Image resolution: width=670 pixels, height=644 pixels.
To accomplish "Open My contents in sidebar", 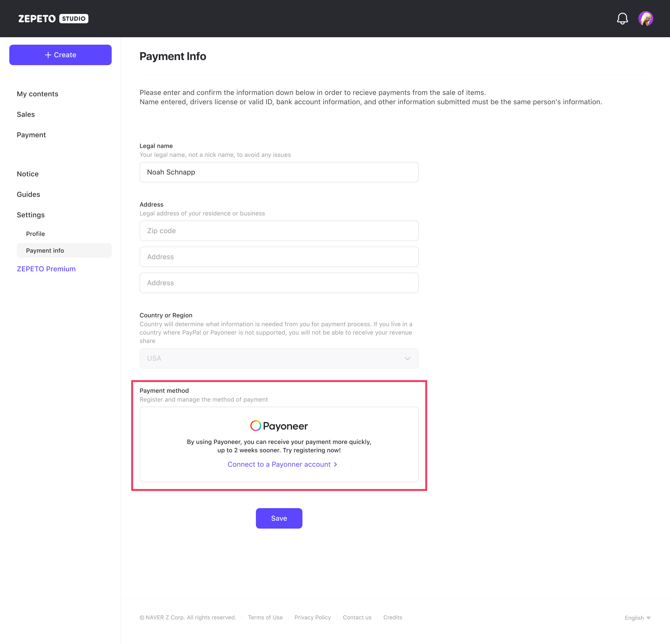I will click(x=38, y=94).
